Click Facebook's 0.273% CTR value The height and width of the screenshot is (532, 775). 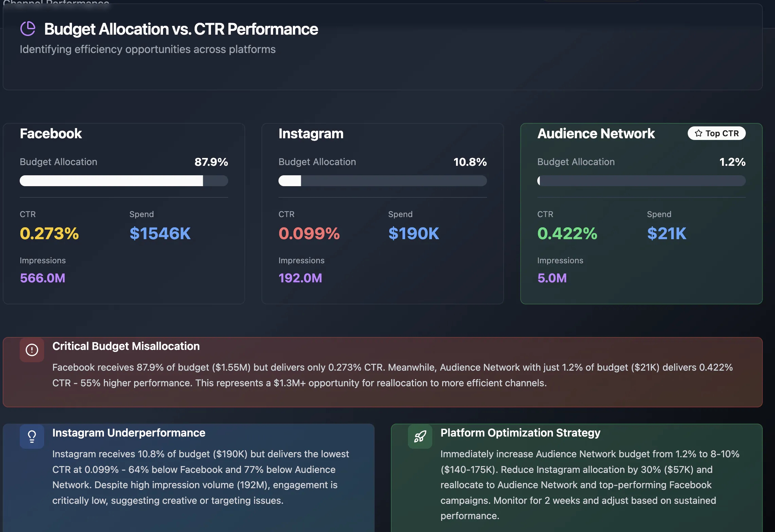point(49,233)
